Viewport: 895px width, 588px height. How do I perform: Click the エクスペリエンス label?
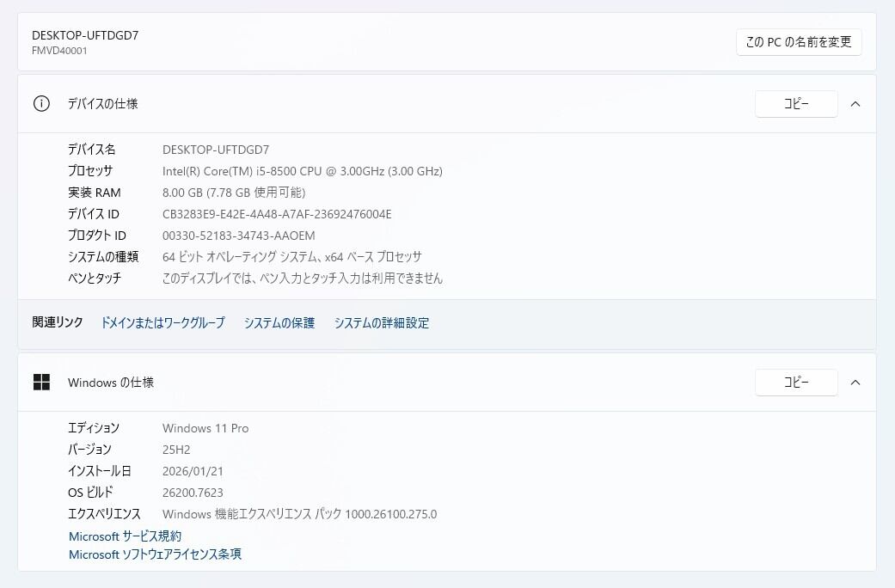coord(104,514)
